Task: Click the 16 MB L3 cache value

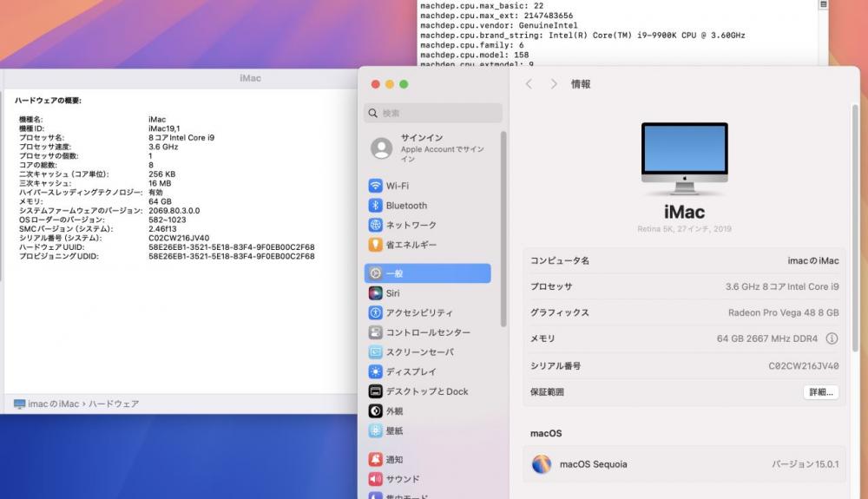Action: pos(160,183)
